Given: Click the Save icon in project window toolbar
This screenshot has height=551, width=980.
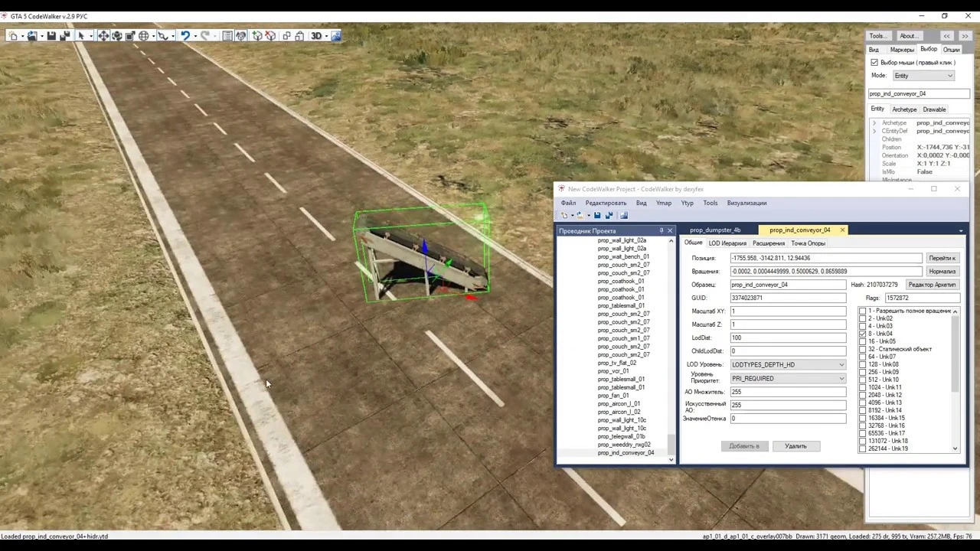Looking at the screenshot, I should point(597,216).
